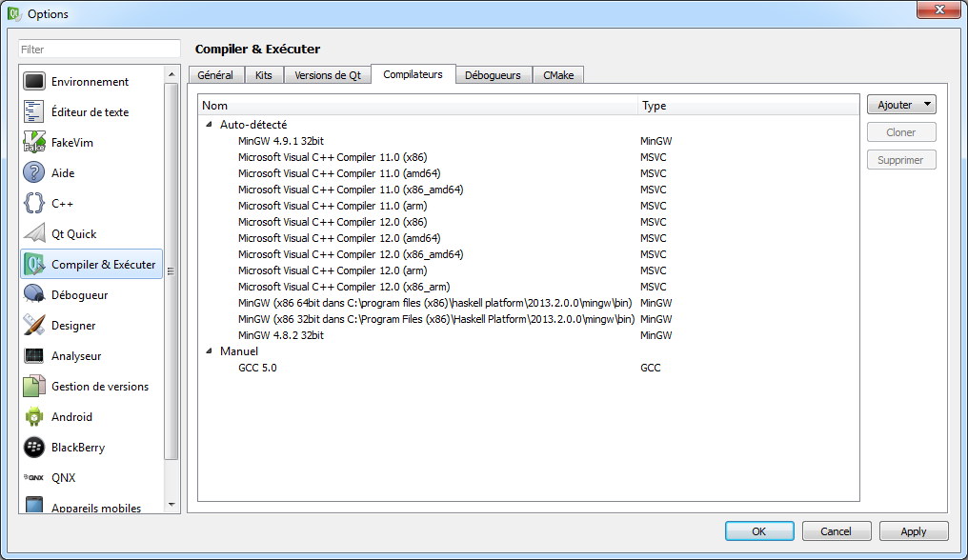Click the Compiler & Exécuter page heading

257,49
